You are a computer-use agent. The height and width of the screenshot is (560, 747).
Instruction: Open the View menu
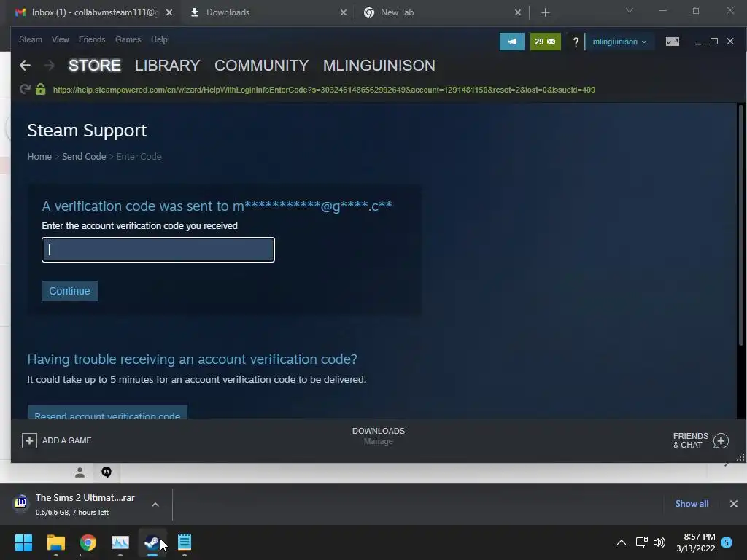coord(60,39)
